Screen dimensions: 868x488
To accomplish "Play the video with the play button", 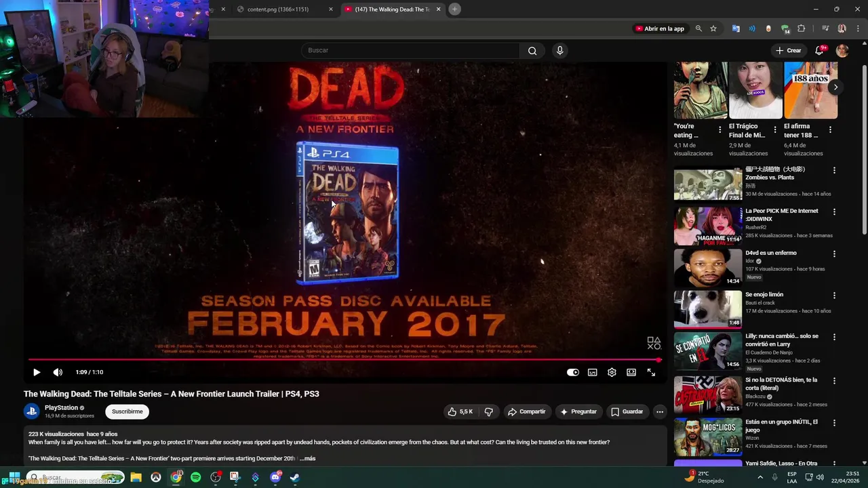I will pyautogui.click(x=37, y=372).
